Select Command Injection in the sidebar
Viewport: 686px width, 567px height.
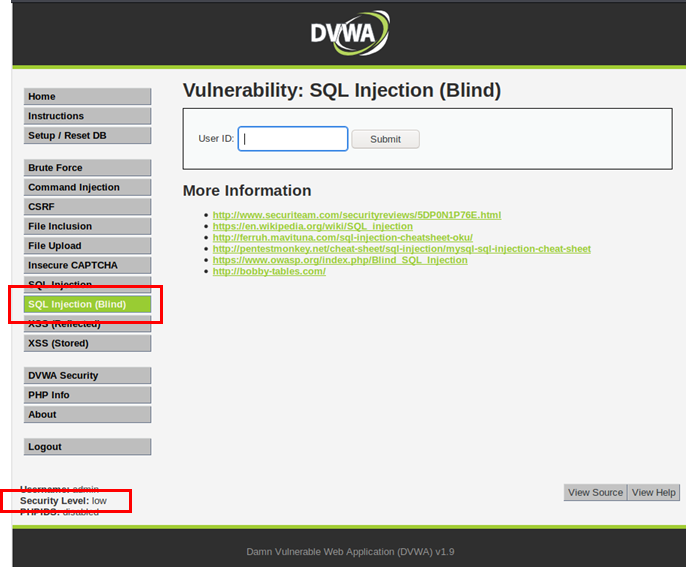tap(88, 187)
